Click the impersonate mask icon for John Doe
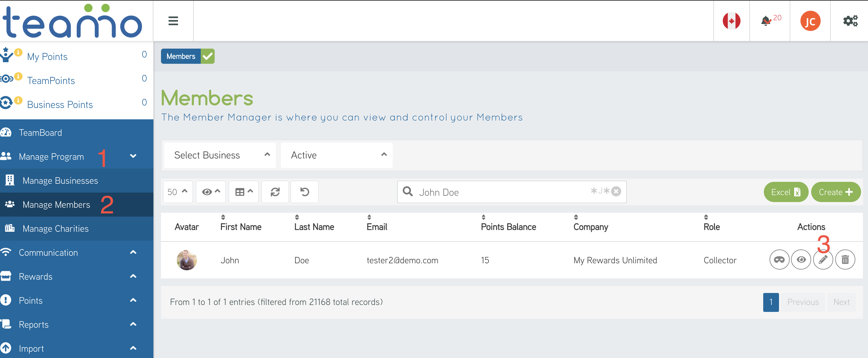The width and height of the screenshot is (868, 358). pos(779,260)
